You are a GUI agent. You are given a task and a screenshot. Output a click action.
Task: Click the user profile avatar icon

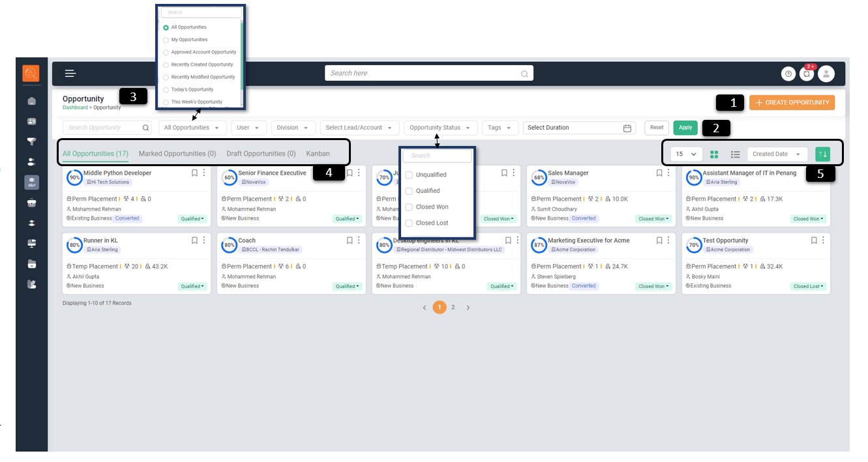(826, 74)
